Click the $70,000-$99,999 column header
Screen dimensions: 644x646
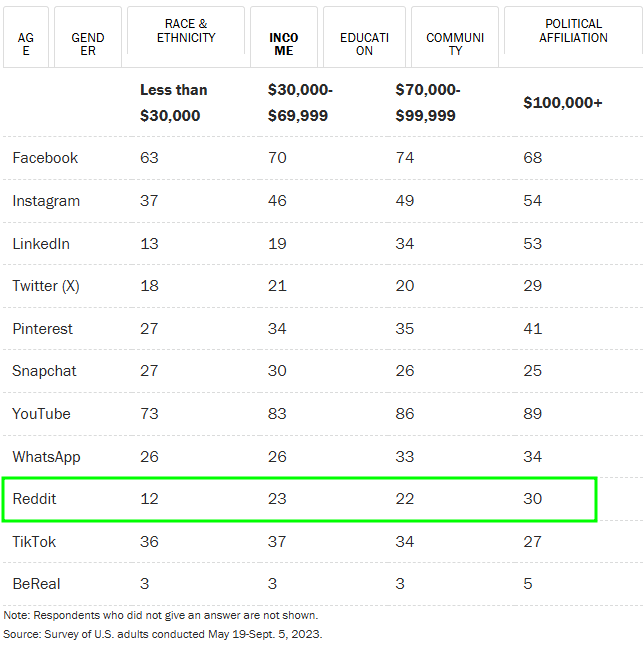coord(428,103)
